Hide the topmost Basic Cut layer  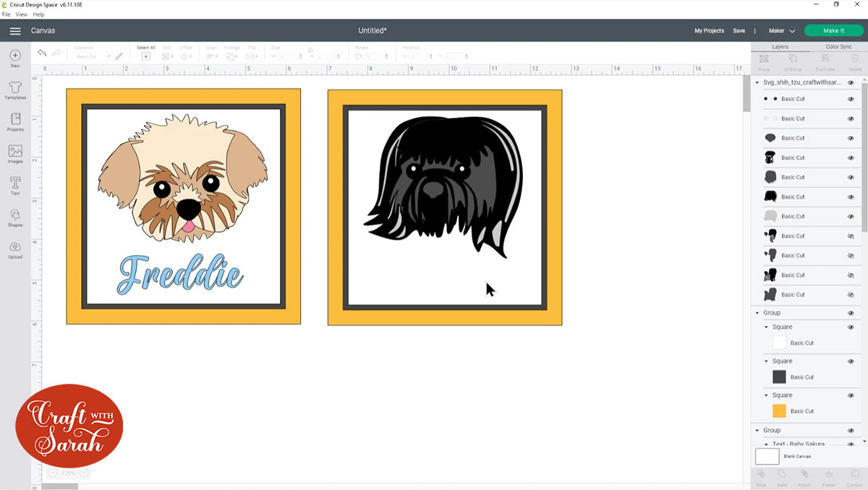tap(851, 98)
